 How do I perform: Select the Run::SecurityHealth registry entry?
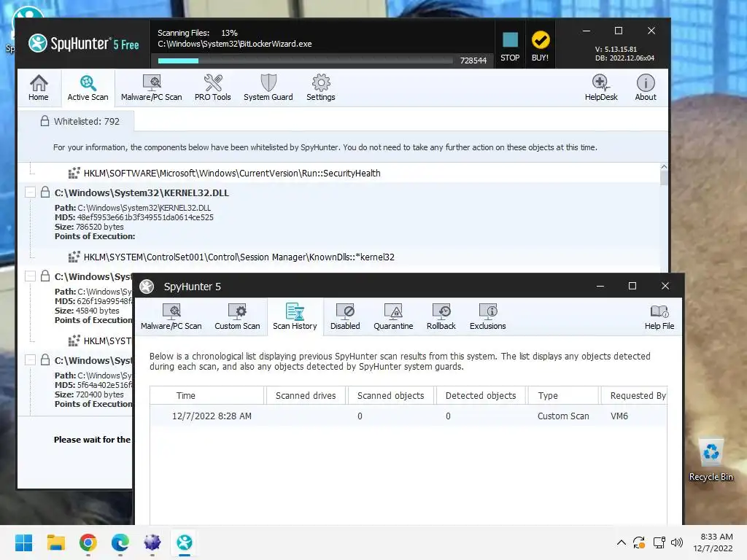pos(232,174)
